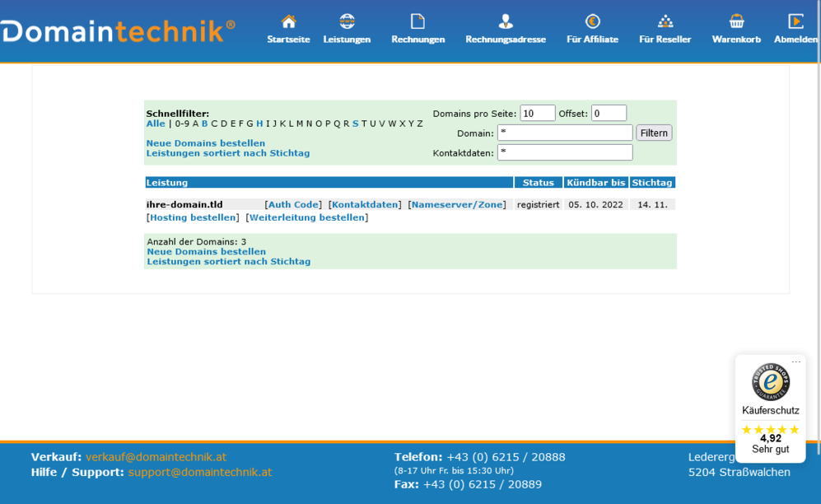Click the 'Leistung' column header
Viewport: 821px width, 504px height.
pos(329,183)
